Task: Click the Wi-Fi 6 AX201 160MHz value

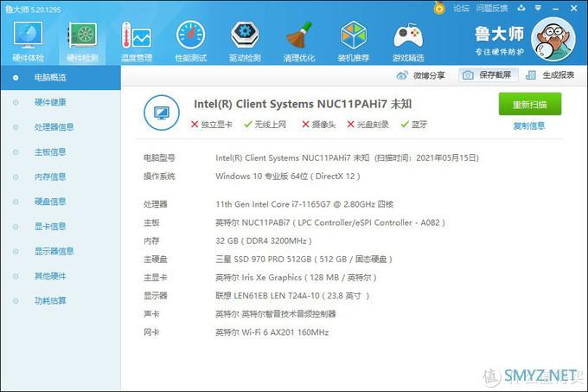Action: [x=272, y=332]
